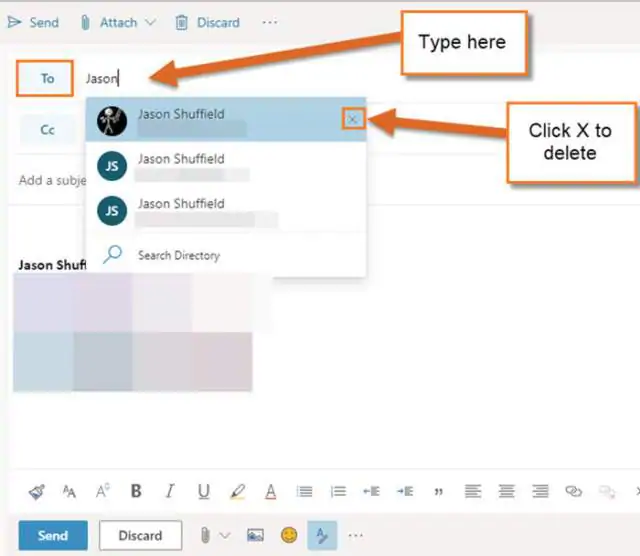
Task: Apply quote formatting
Action: [439, 492]
